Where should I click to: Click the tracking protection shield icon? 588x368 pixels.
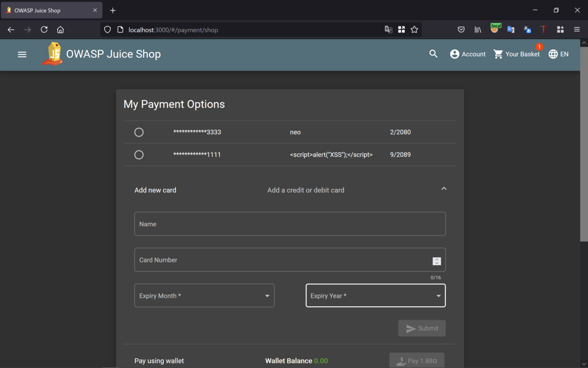(108, 29)
